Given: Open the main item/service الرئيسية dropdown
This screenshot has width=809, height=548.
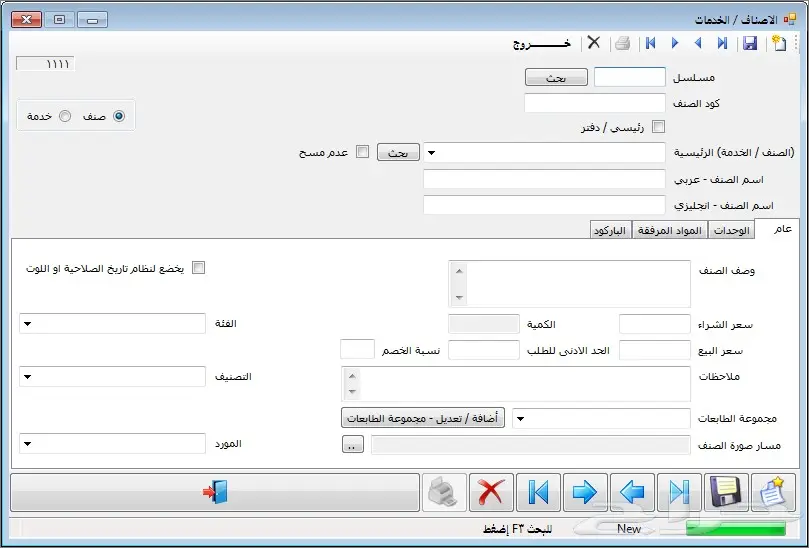Looking at the screenshot, I should [x=432, y=153].
